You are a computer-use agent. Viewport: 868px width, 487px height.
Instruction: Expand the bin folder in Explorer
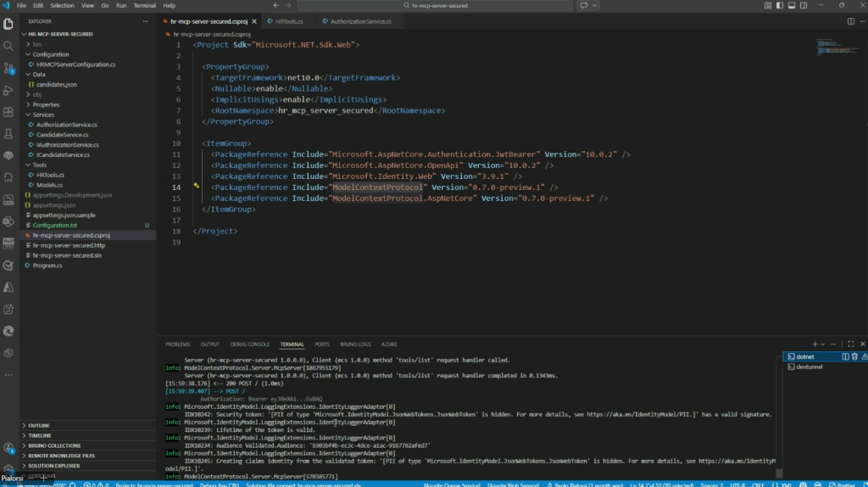pyautogui.click(x=37, y=44)
